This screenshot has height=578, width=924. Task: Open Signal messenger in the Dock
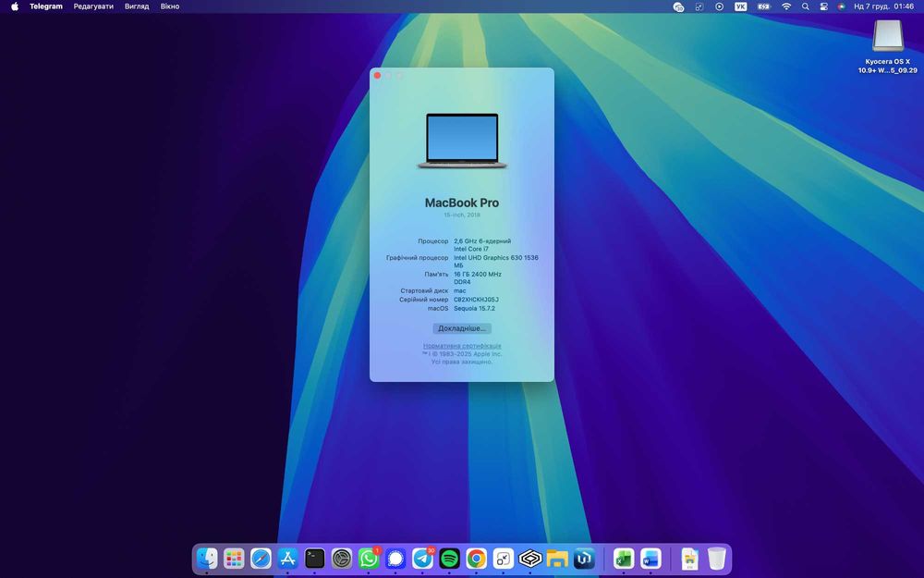point(395,558)
